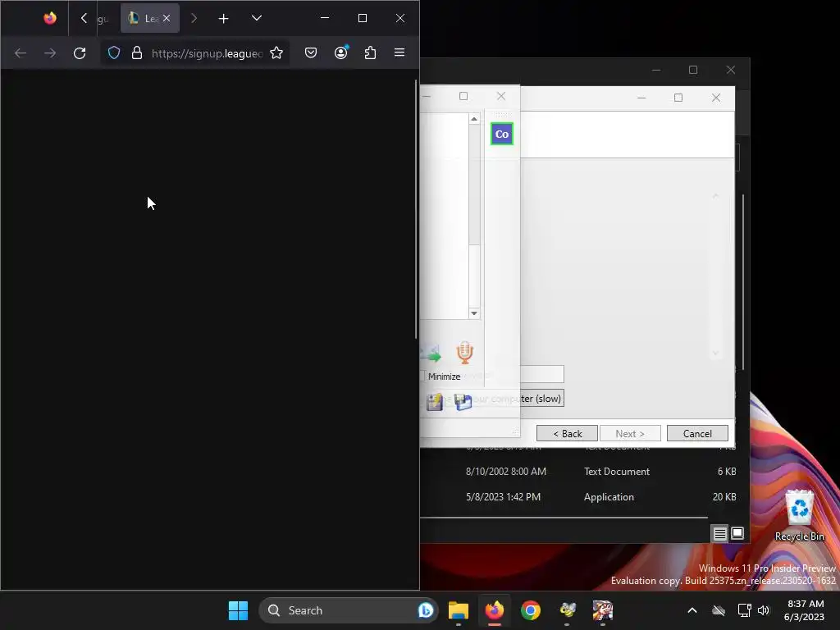
Task: Click the green arrow send icon
Action: (x=431, y=353)
